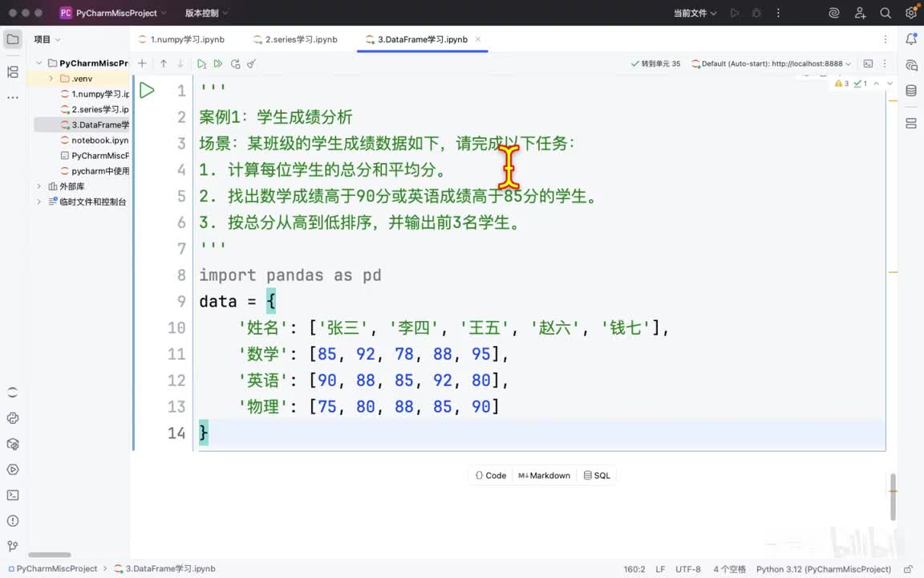
Task: Move cell down arrow
Action: [x=180, y=63]
